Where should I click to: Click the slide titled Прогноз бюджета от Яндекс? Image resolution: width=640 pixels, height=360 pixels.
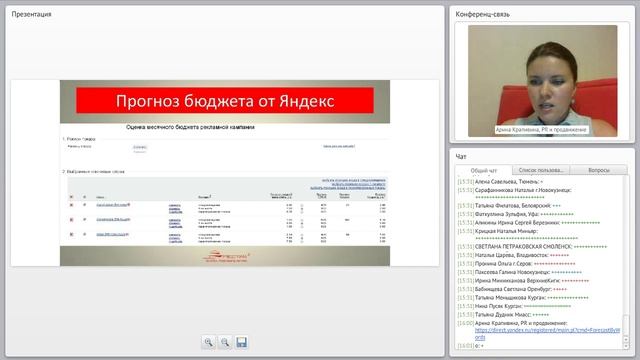point(225,173)
